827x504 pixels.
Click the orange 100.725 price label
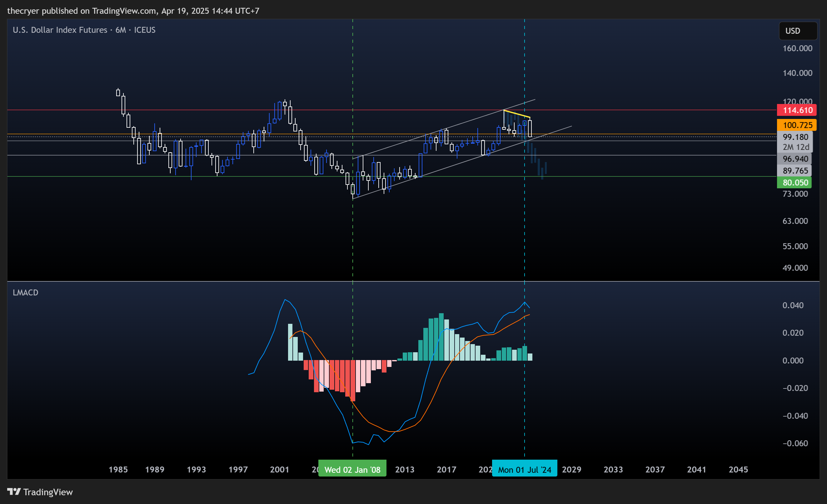pos(797,125)
